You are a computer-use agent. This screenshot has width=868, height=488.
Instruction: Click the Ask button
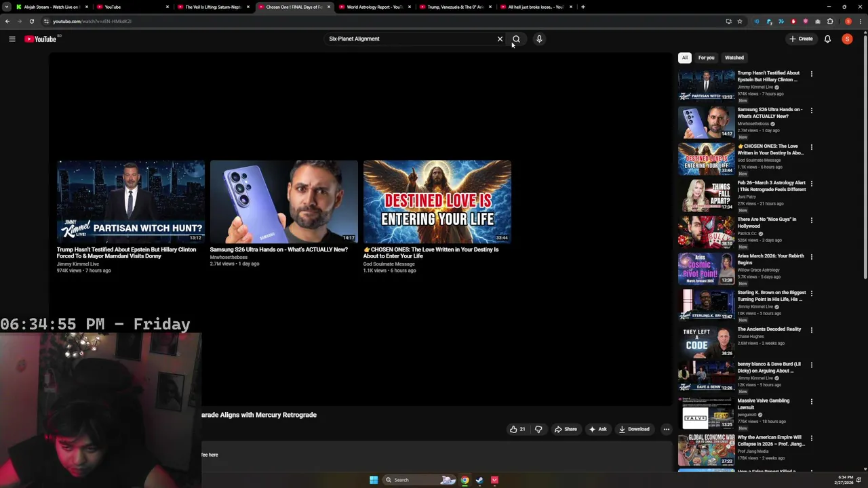click(598, 429)
